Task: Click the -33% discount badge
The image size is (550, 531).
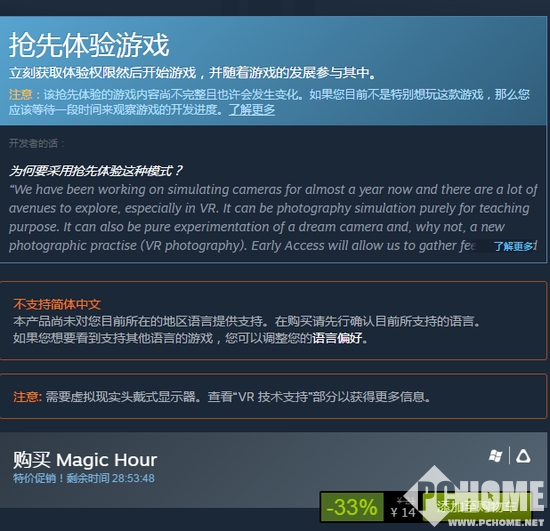Action: (x=352, y=507)
